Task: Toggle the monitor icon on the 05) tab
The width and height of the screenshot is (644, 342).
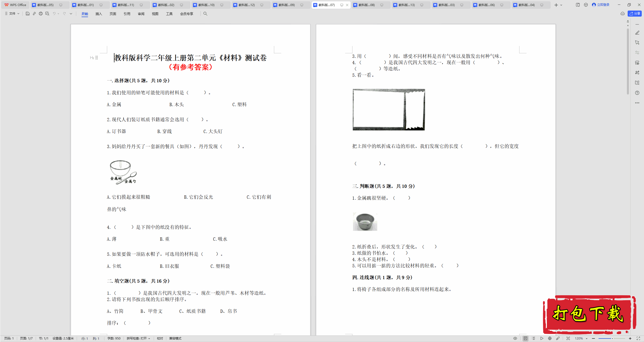Action: pyautogui.click(x=61, y=5)
